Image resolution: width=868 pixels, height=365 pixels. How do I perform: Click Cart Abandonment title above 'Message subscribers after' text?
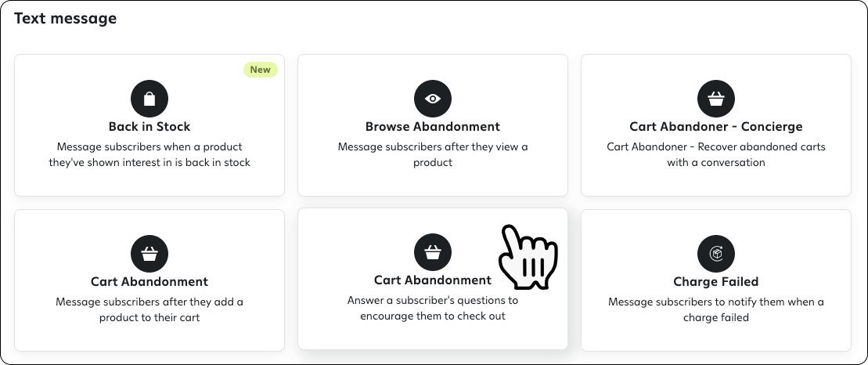coord(149,281)
